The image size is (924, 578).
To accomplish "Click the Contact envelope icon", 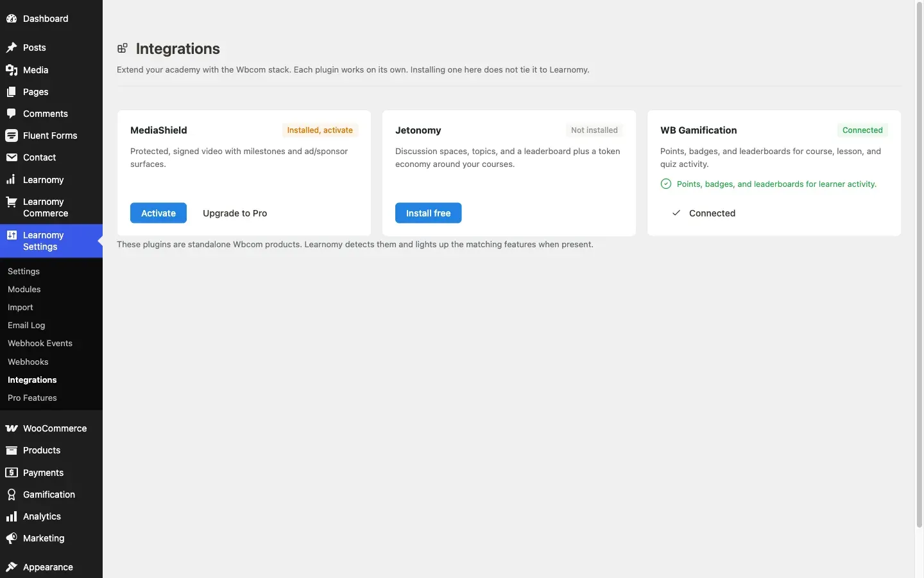I will [12, 157].
